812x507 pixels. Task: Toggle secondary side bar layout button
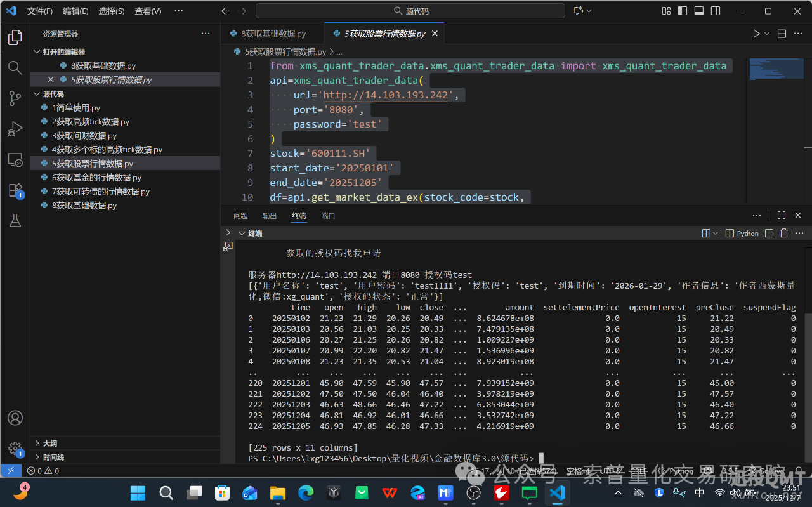tap(716, 11)
